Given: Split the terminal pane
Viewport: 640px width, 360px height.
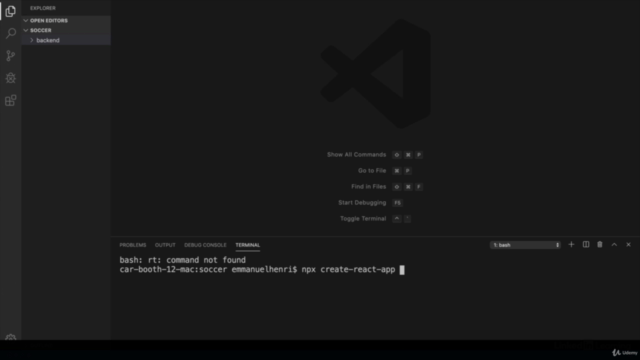Looking at the screenshot, I should 586,244.
